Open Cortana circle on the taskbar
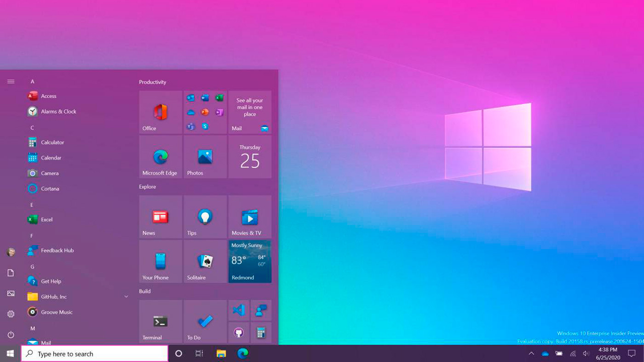This screenshot has height=362, width=644. point(179,354)
